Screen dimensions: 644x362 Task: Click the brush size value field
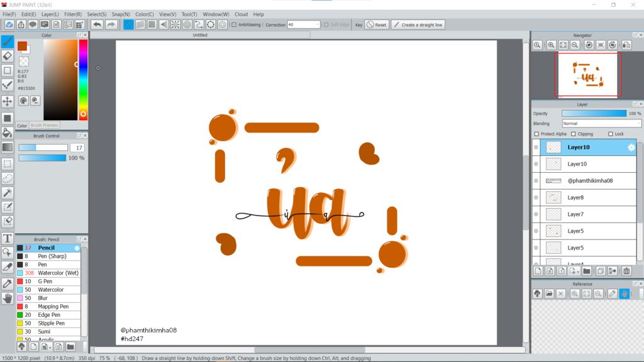point(77,148)
